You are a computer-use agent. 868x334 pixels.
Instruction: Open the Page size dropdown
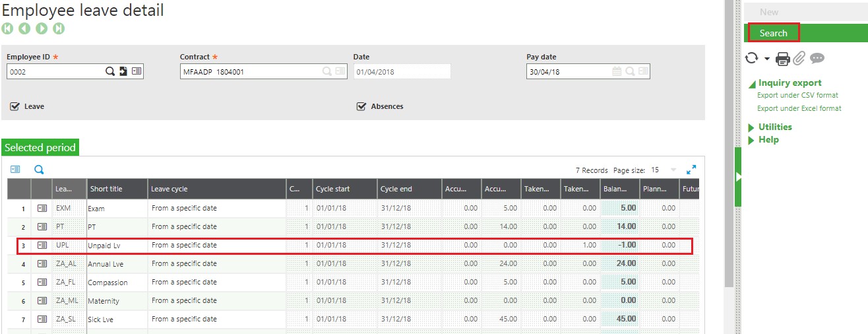pyautogui.click(x=673, y=170)
